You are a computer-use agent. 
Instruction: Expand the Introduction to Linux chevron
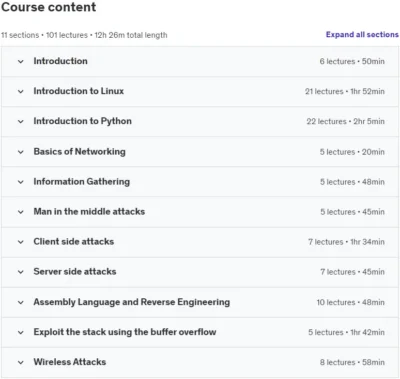point(21,91)
